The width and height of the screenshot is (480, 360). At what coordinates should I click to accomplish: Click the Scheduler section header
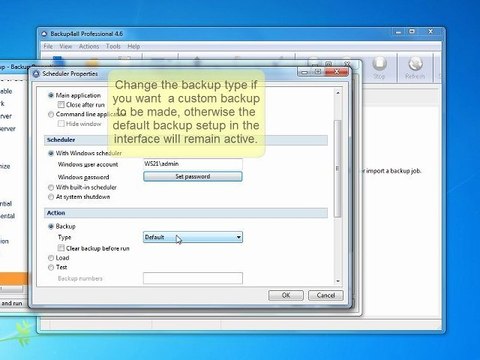186,140
